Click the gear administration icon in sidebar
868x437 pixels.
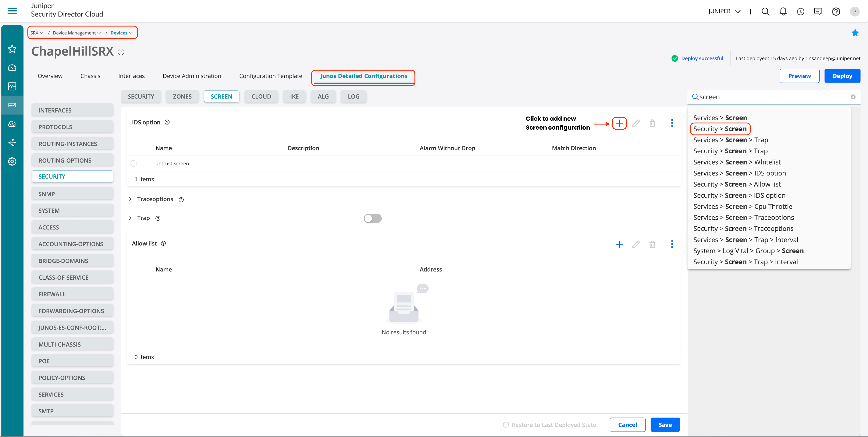[12, 161]
